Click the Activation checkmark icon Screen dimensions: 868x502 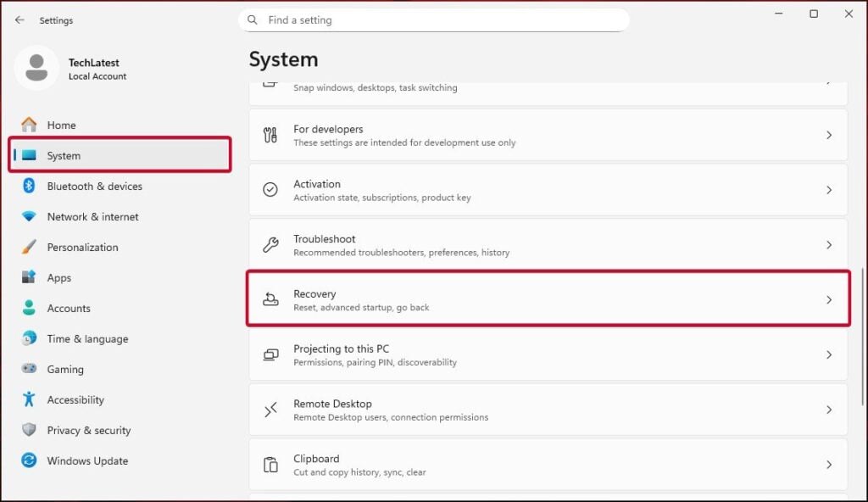click(x=271, y=190)
